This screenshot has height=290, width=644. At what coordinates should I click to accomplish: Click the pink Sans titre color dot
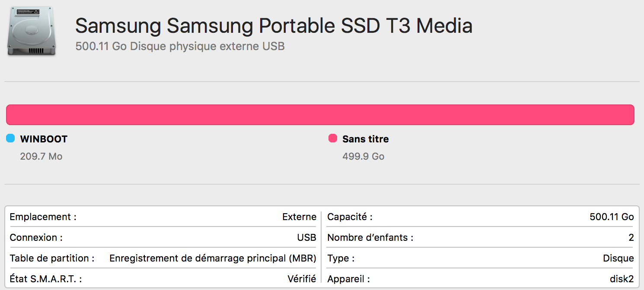click(333, 139)
